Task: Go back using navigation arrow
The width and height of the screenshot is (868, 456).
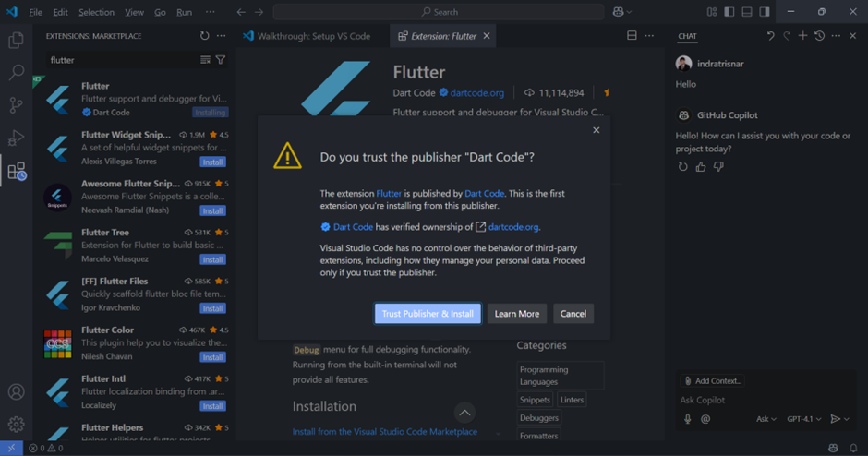Action: (x=241, y=12)
